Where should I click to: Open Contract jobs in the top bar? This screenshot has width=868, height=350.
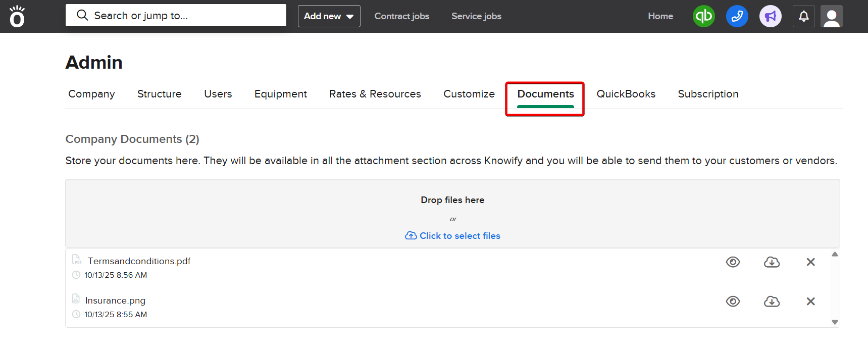tap(401, 16)
